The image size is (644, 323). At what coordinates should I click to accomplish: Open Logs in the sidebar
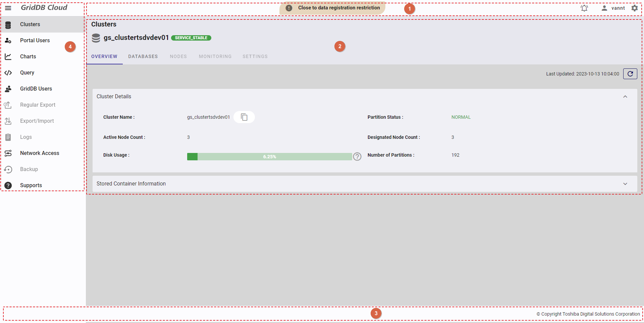click(x=43, y=137)
